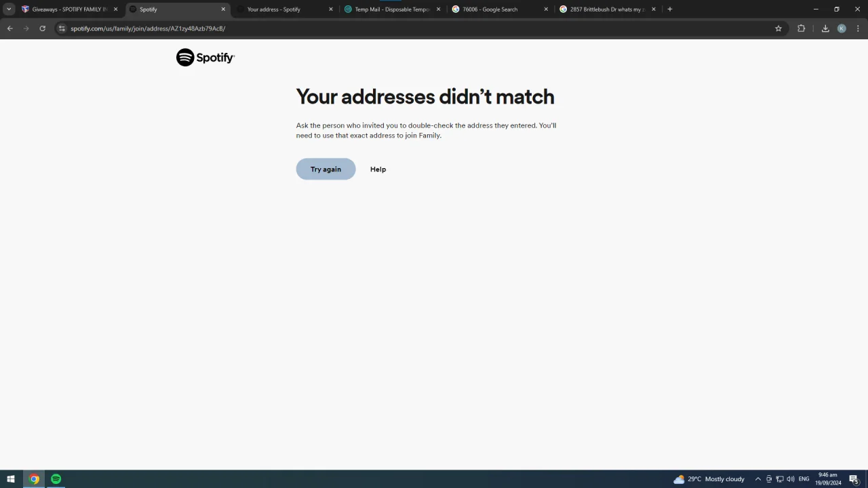Show hidden system tray icons

pyautogui.click(x=758, y=479)
